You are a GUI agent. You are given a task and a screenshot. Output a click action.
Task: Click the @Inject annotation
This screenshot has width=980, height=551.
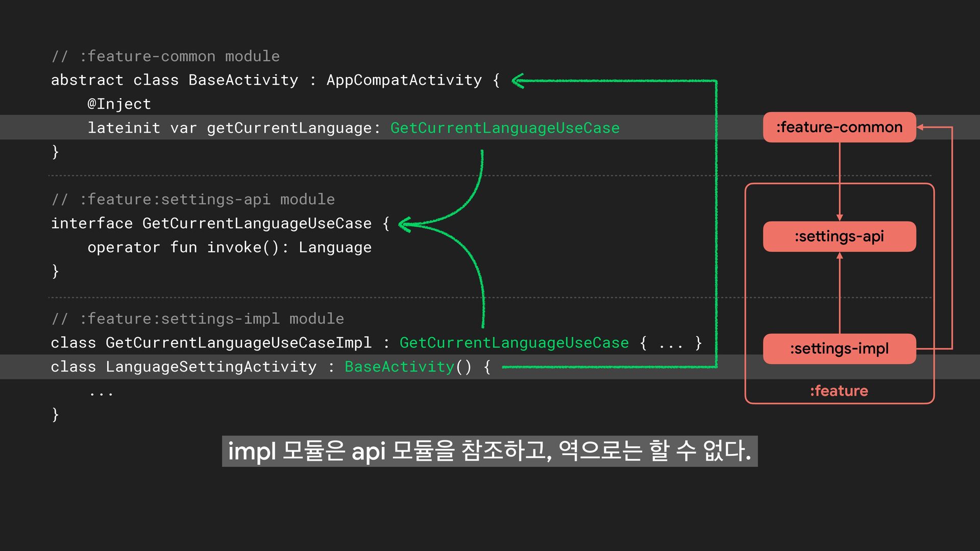point(119,104)
